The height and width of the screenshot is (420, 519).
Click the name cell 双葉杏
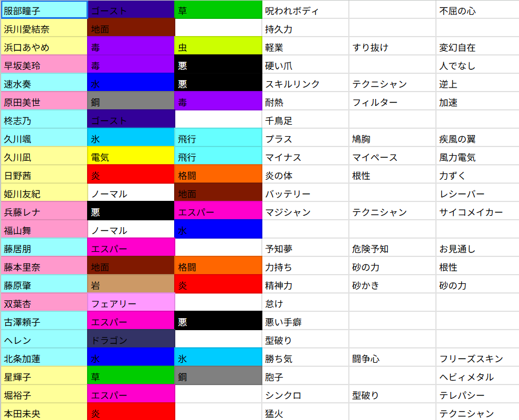[x=44, y=303]
